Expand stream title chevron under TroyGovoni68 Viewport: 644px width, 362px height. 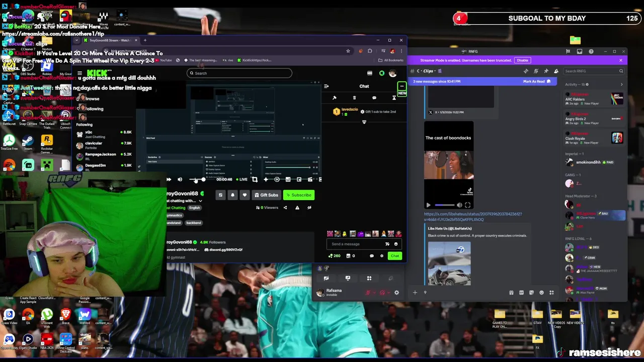pyautogui.click(x=200, y=201)
